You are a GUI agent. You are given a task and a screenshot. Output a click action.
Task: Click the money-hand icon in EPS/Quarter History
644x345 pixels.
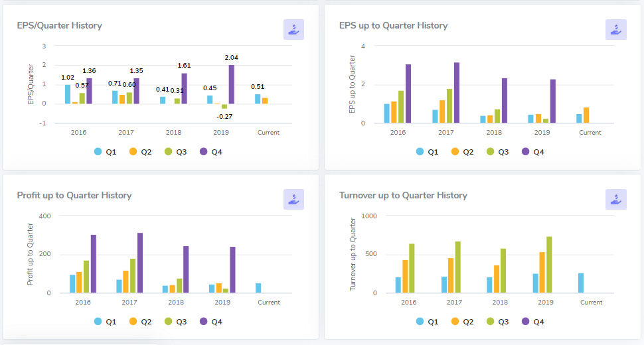(x=293, y=29)
